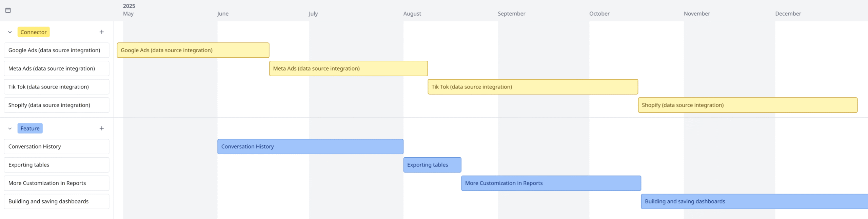Viewport: 868px width, 219px height.
Task: Open Google Ads item in sidebar list
Action: [56, 50]
